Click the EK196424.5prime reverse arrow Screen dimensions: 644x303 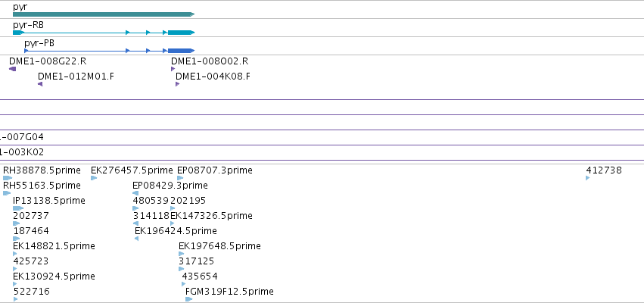click(137, 239)
